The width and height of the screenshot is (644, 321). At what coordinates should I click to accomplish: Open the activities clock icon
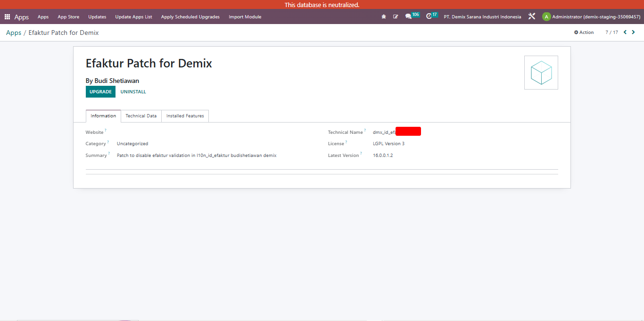point(429,16)
